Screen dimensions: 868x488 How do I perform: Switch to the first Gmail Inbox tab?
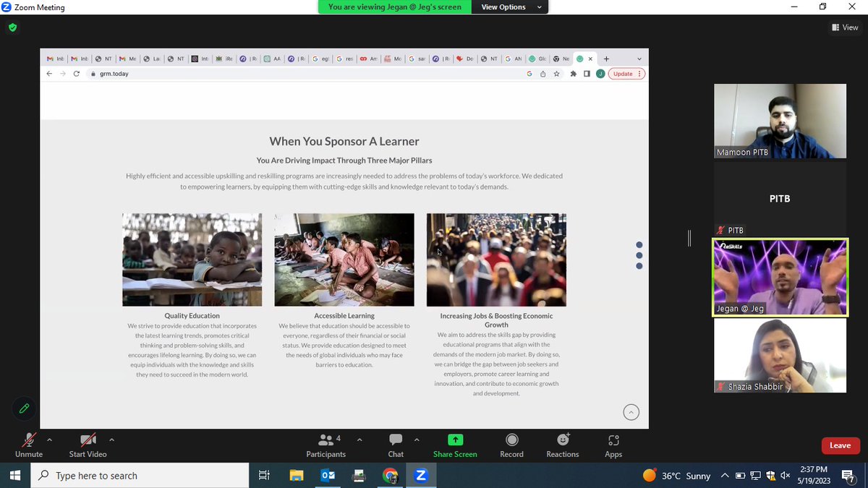55,59
